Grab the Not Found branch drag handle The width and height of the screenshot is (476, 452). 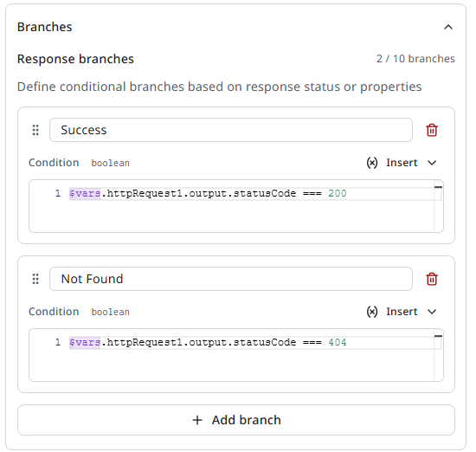35,279
